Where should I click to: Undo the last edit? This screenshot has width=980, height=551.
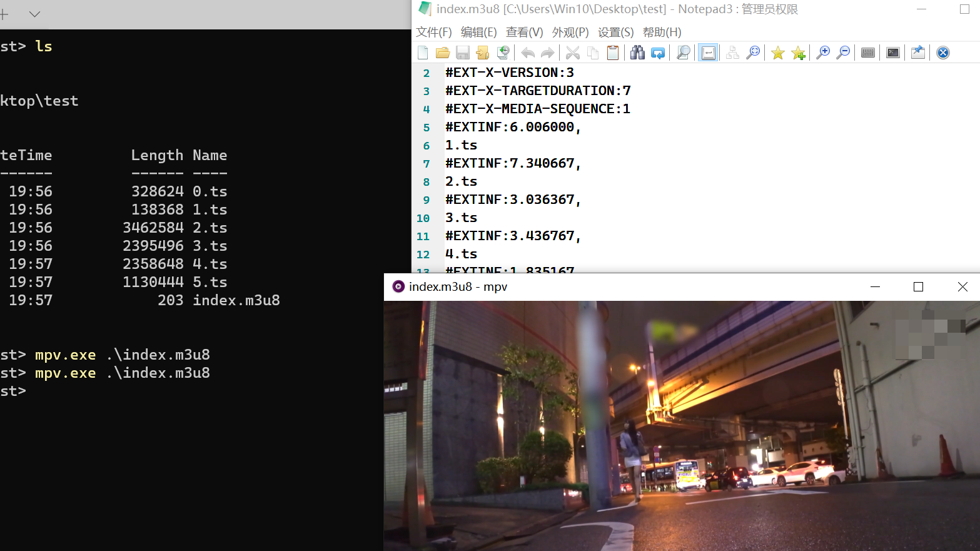527,53
